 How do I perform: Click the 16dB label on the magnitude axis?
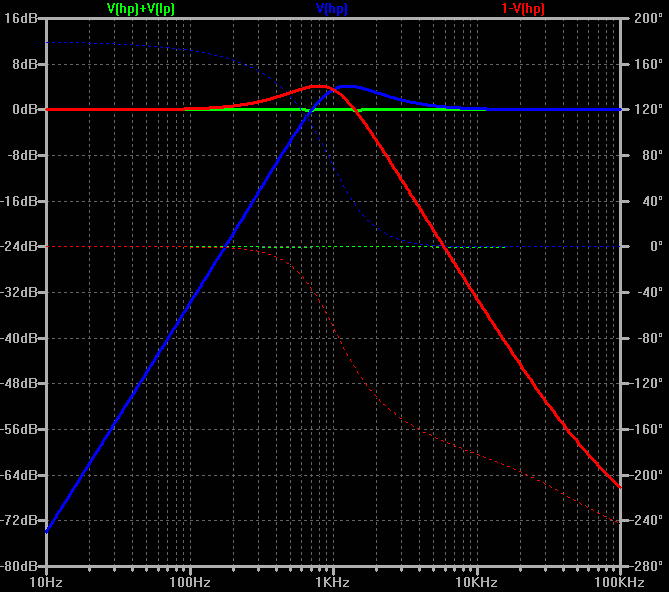[20, 18]
